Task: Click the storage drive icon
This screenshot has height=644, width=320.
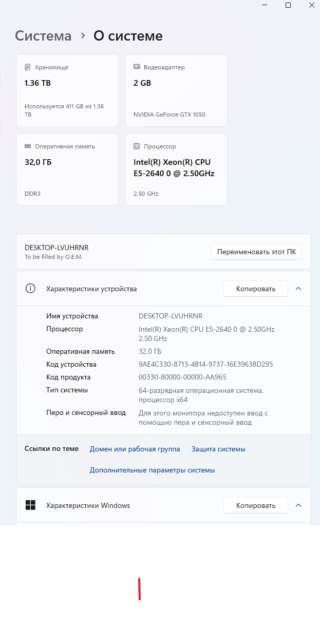Action: tap(28, 67)
